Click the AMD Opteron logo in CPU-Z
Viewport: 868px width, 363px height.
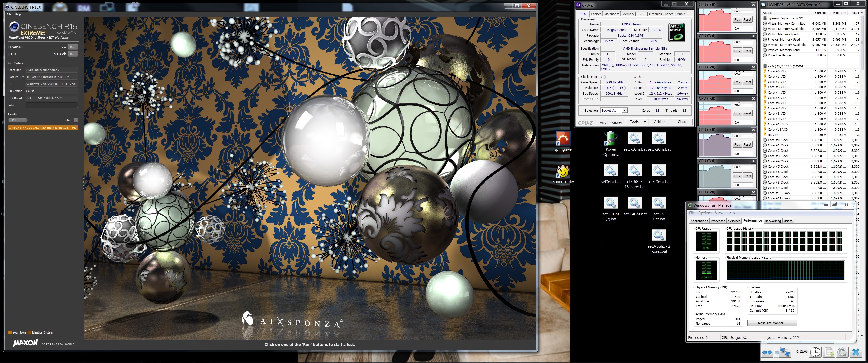[x=676, y=32]
